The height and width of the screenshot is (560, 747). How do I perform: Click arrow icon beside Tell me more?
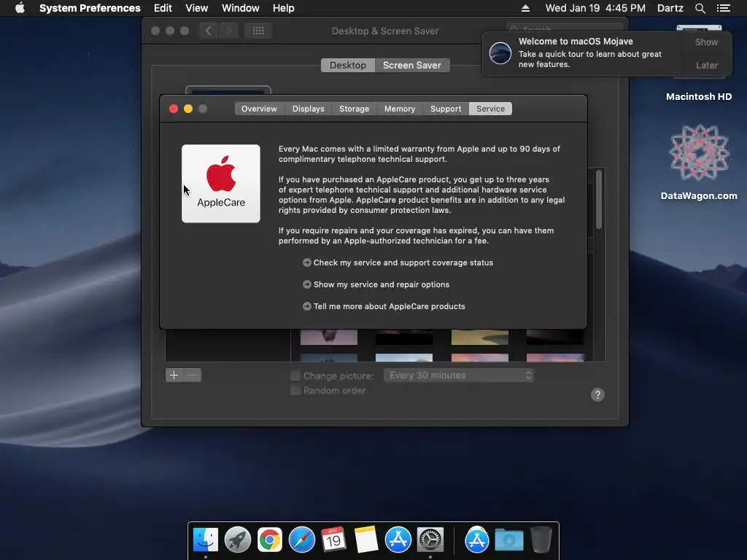(307, 306)
